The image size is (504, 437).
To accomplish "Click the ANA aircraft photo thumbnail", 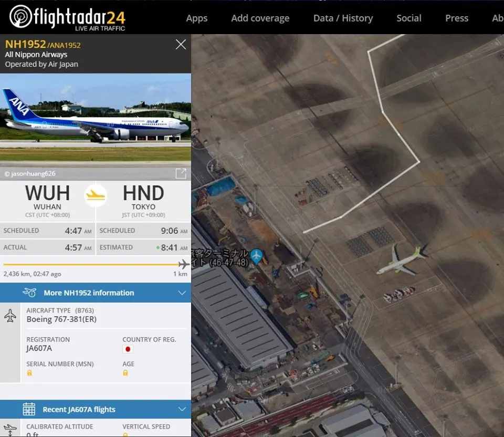I will tap(96, 120).
